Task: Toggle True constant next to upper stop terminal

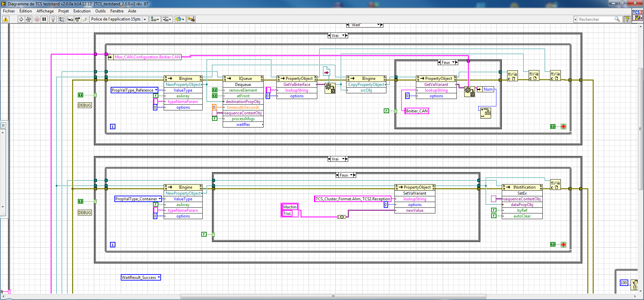Action: coord(553,127)
